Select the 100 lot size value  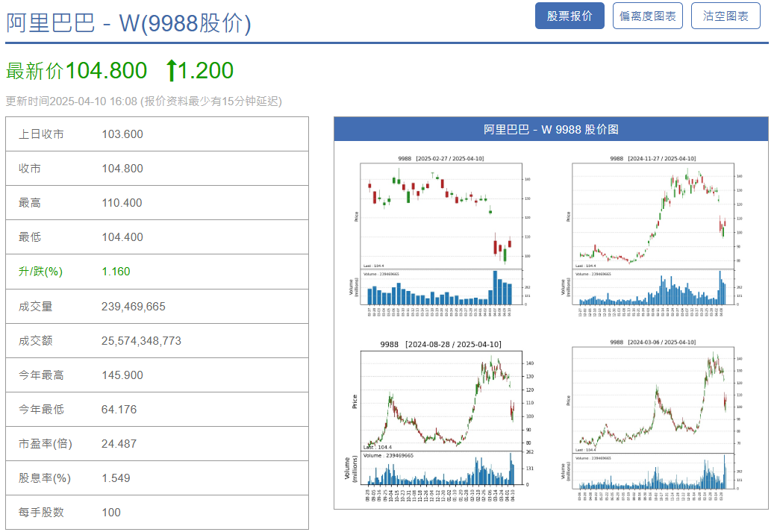point(111,512)
